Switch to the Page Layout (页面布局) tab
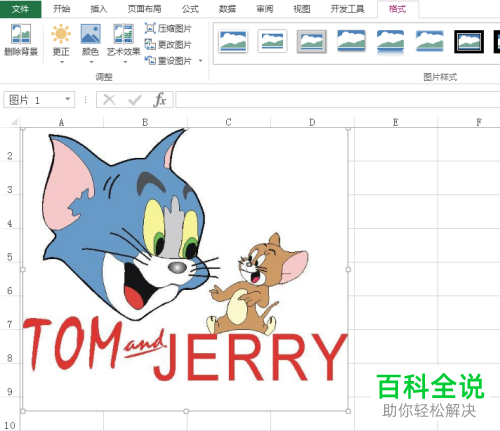This screenshot has width=500, height=431. point(144,9)
